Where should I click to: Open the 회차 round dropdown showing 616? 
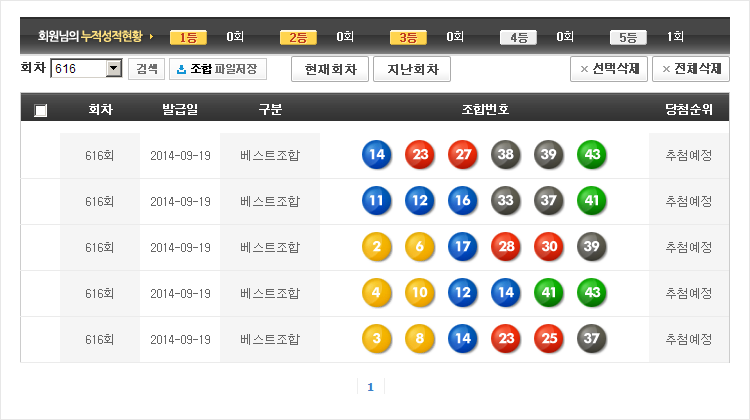coord(113,69)
